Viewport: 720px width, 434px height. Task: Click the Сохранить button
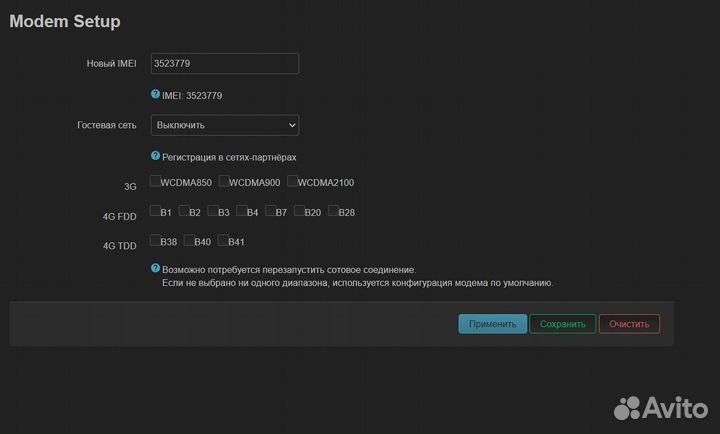coord(562,324)
